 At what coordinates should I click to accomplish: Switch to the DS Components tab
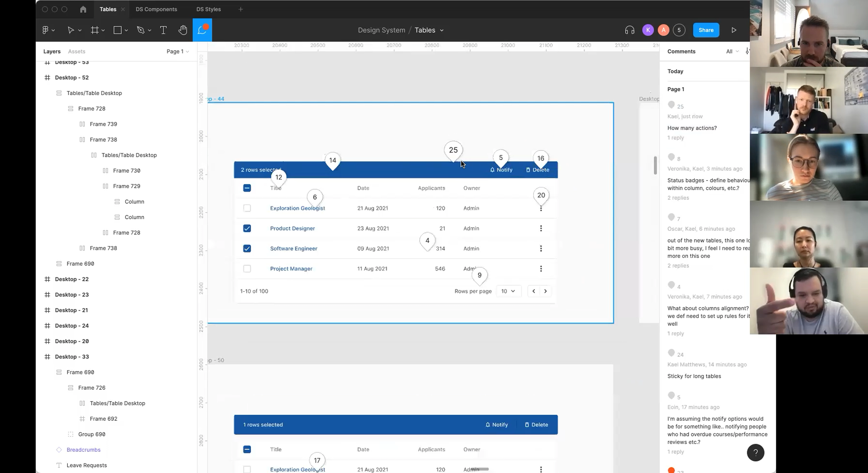pos(156,9)
